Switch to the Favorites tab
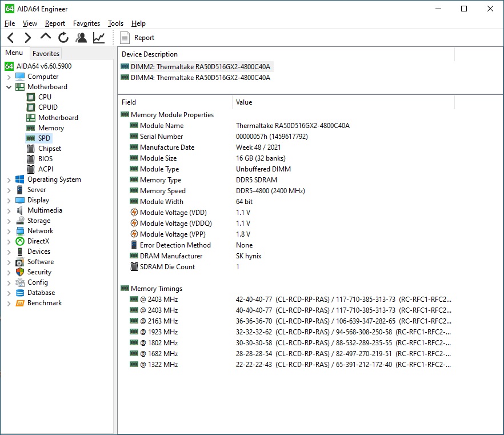The height and width of the screenshot is (435, 504). [46, 53]
